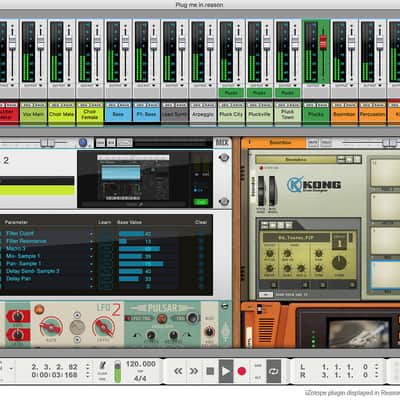Select the green Plucks channel label

[316, 114]
